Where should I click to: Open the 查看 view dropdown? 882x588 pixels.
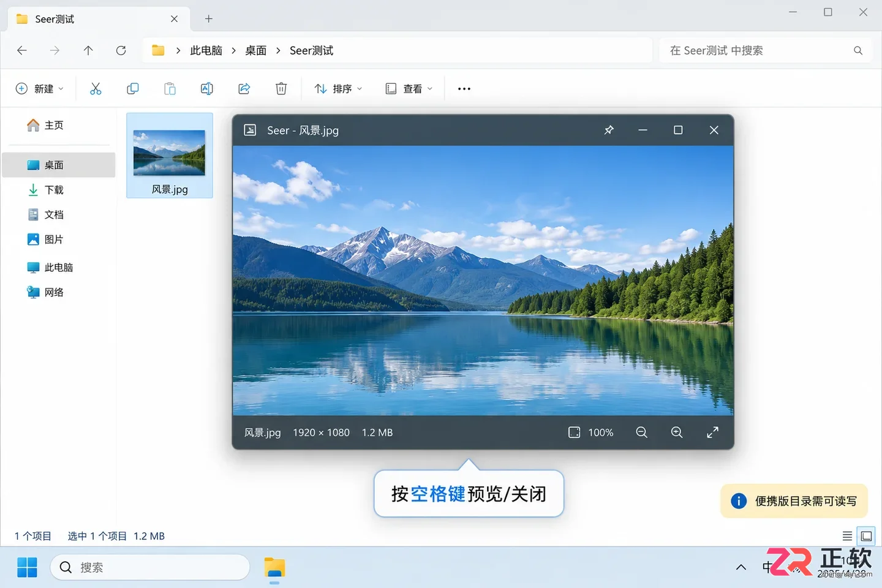(x=409, y=89)
